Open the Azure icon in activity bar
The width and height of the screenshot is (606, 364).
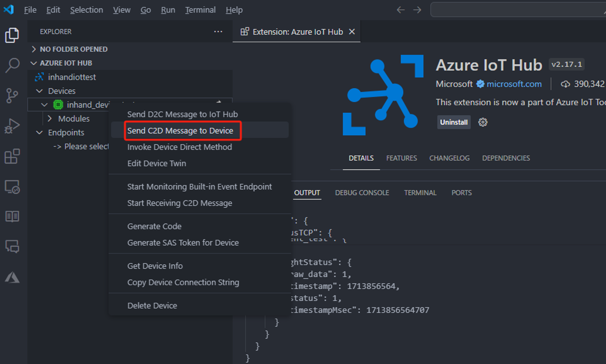coord(12,278)
